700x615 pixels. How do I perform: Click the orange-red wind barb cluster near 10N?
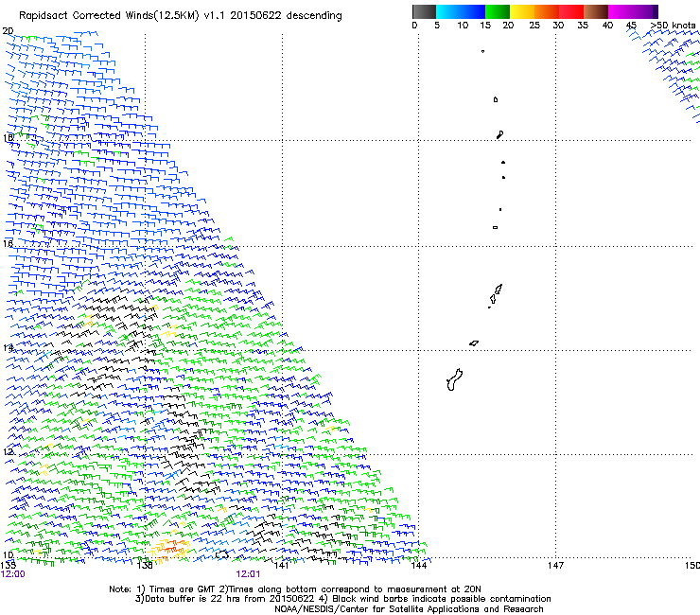pos(169,548)
